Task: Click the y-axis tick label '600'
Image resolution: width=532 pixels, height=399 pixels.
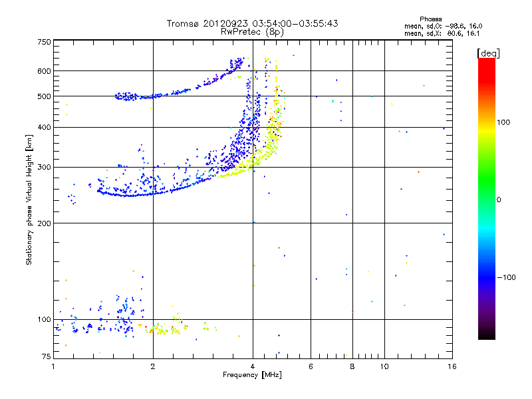Action: coord(44,71)
